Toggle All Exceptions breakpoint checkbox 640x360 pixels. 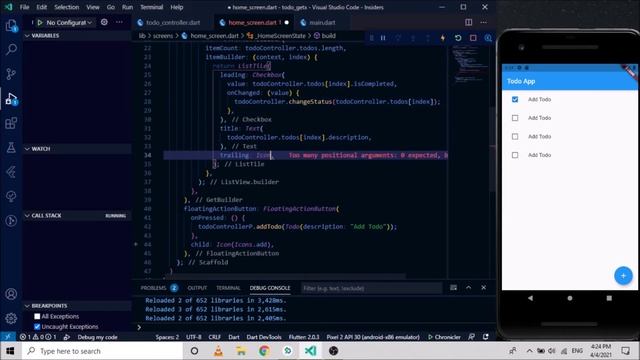pos(37,316)
